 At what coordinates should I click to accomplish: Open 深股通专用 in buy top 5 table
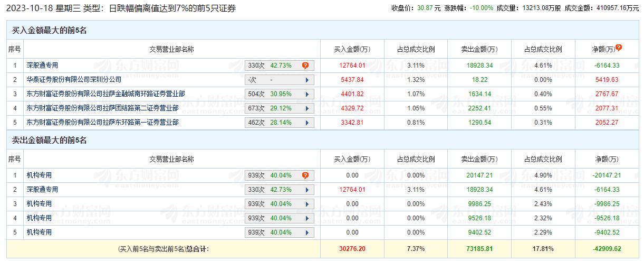point(42,66)
